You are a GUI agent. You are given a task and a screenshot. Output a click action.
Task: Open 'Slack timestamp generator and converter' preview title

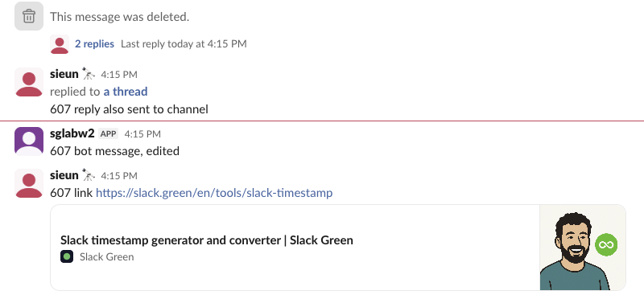(x=207, y=240)
